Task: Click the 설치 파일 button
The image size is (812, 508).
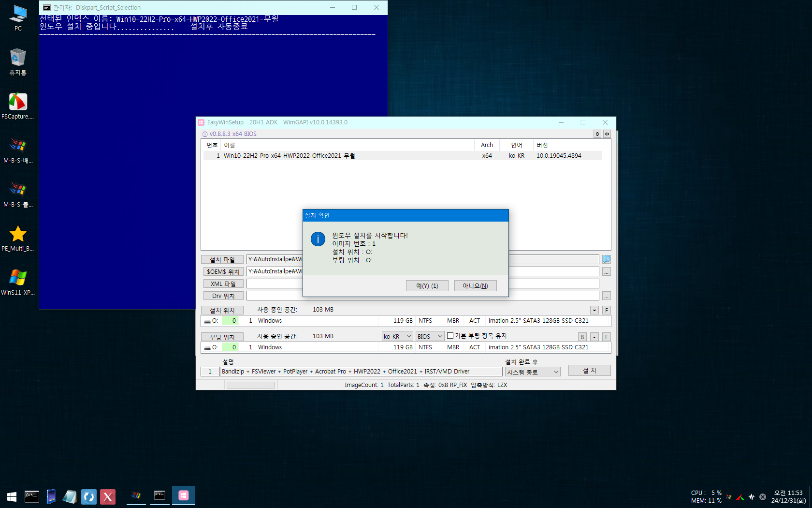Action: (222, 260)
